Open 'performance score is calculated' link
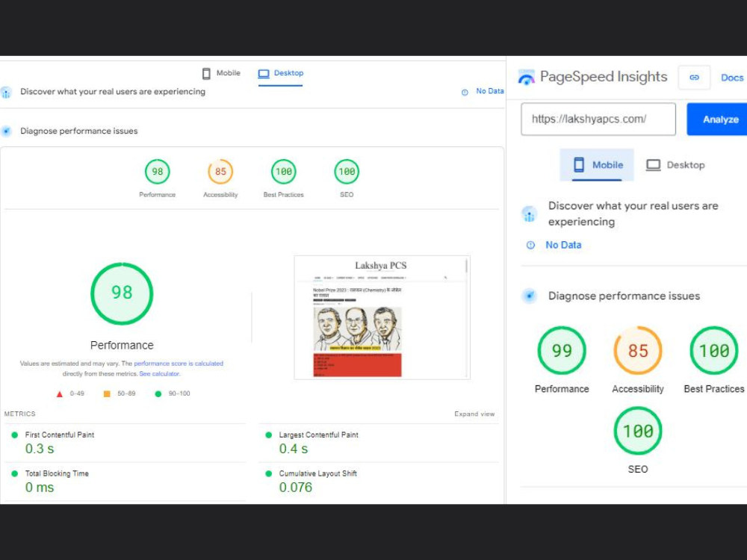747x560 pixels. tap(179, 364)
